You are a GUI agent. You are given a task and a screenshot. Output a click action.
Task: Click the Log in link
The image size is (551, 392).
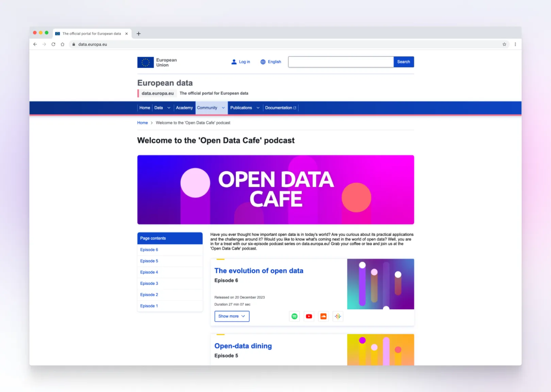(x=244, y=62)
